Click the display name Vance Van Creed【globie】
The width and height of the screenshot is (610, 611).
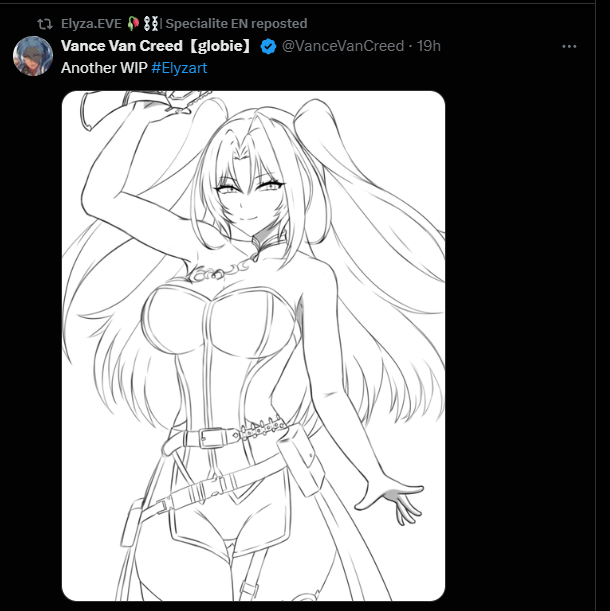coord(156,46)
